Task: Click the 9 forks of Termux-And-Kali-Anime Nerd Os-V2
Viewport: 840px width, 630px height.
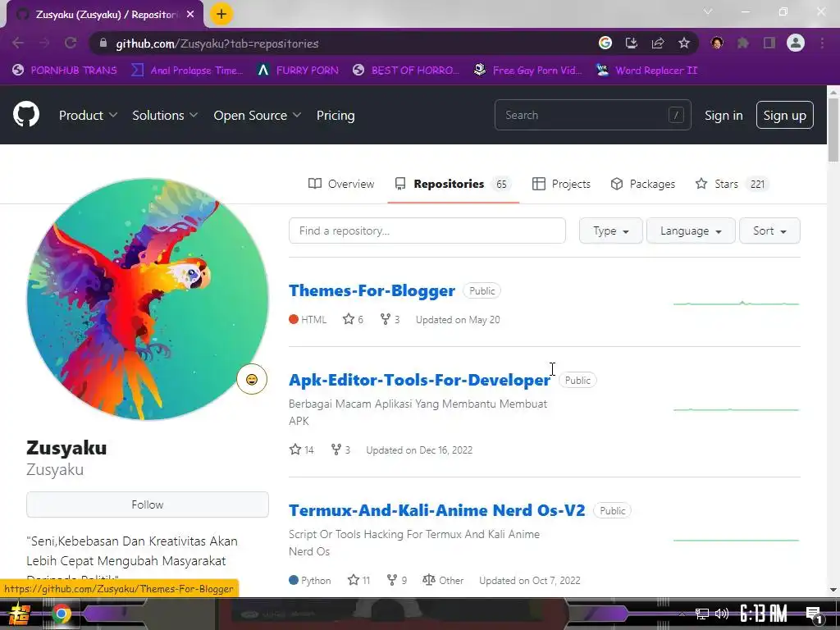Action: [x=397, y=580]
